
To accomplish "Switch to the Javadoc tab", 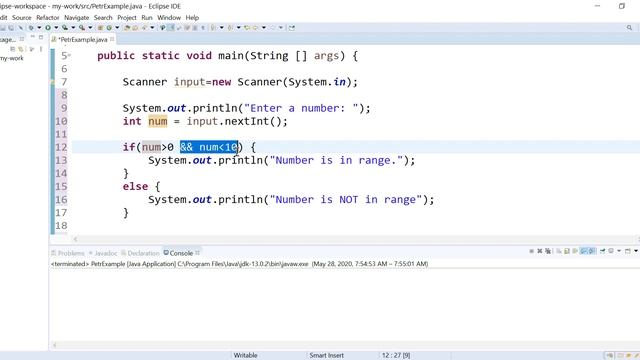I will click(103, 253).
